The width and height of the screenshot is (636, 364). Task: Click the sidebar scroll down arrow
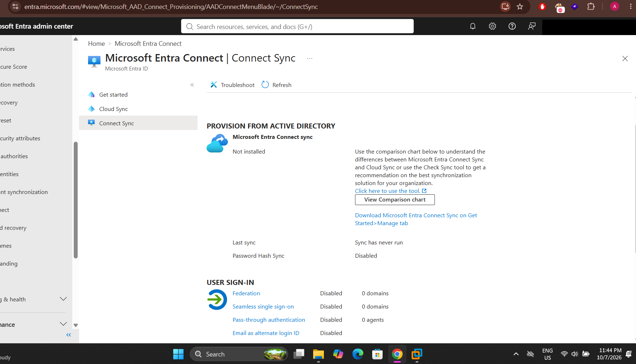point(76,325)
